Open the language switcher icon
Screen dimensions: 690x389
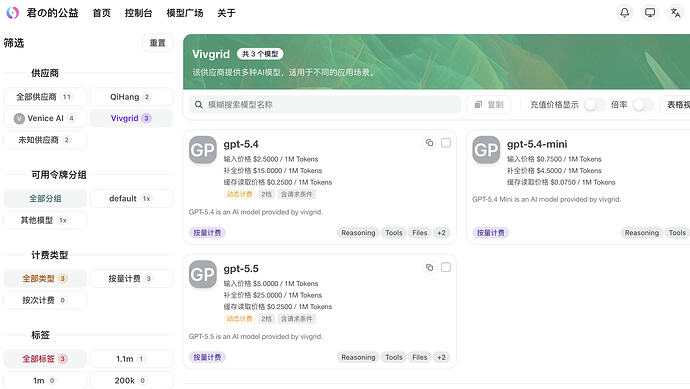tap(675, 13)
